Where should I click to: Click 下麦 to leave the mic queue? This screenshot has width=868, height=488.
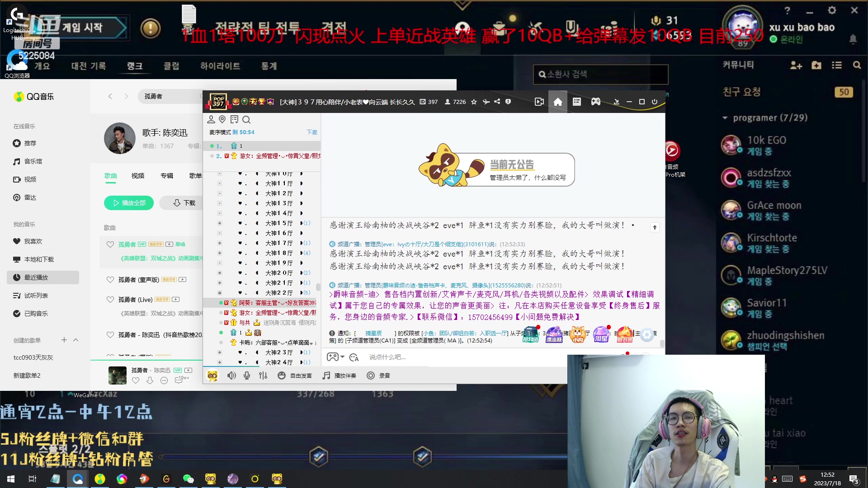312,132
